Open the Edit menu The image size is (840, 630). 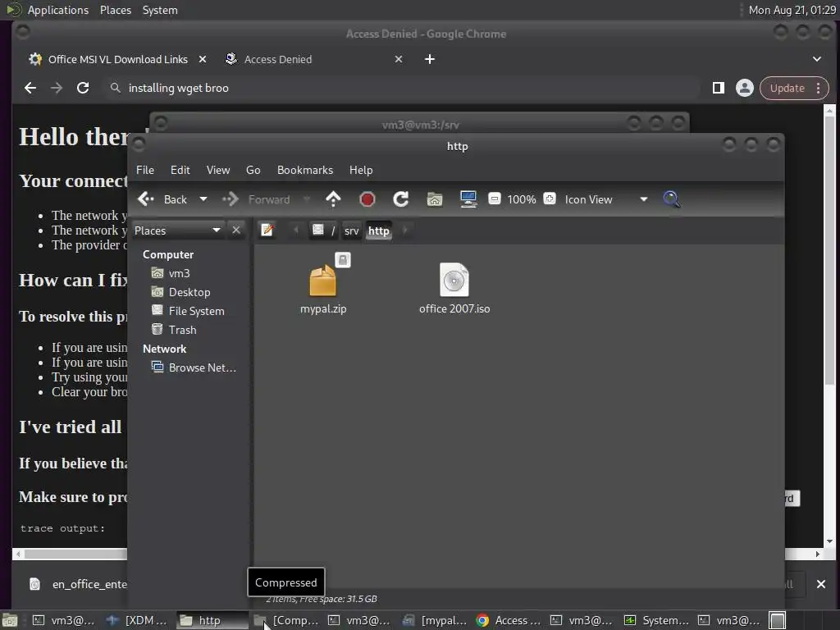[x=180, y=170]
